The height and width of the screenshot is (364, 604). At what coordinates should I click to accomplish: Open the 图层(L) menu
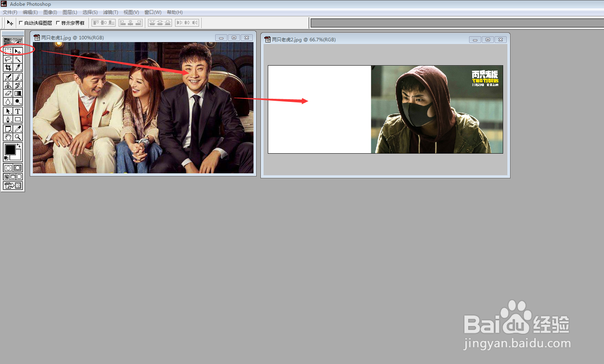70,12
